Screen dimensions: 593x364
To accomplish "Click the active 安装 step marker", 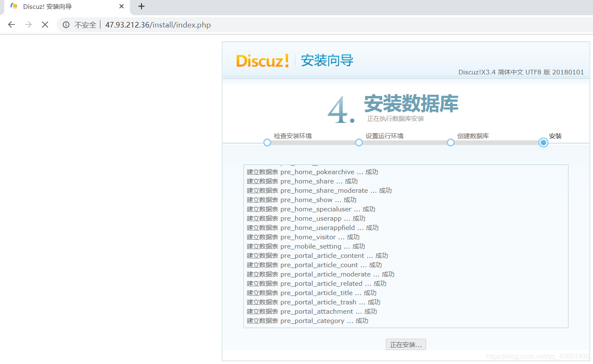I will tap(544, 142).
